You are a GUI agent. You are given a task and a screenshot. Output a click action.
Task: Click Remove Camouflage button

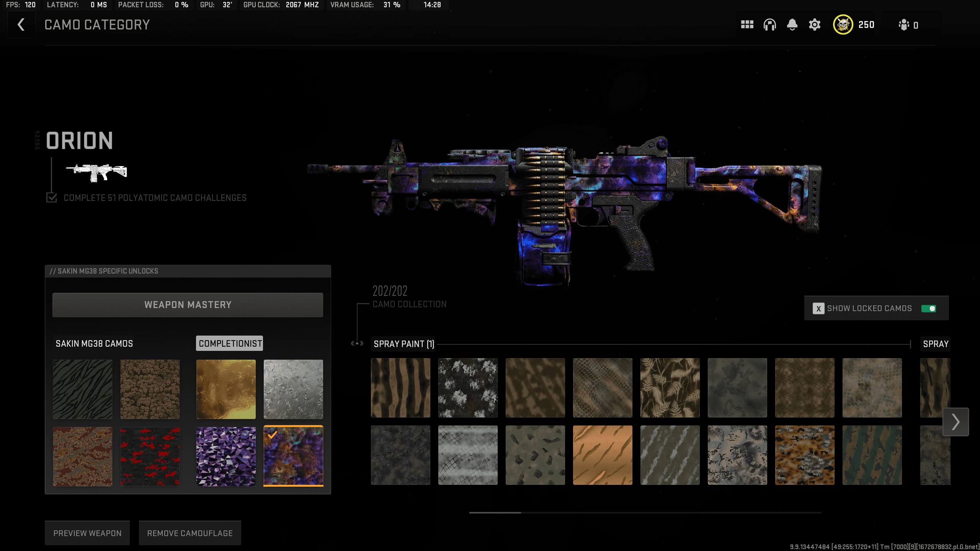coord(190,533)
